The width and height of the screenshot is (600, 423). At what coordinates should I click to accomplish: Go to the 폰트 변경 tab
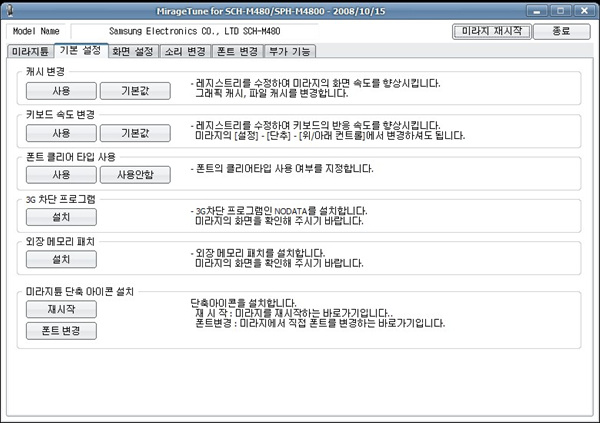tap(238, 51)
